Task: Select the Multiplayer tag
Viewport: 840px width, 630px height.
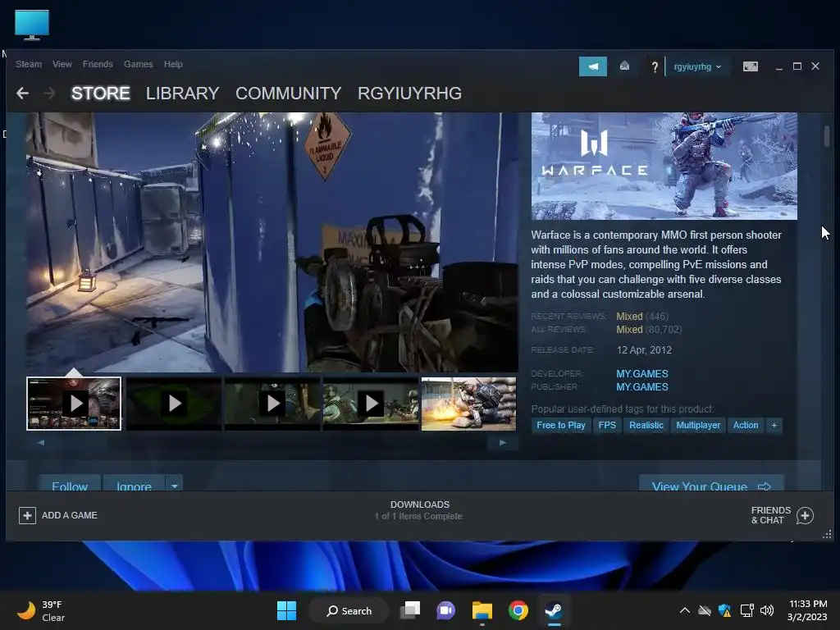Action: pos(698,426)
